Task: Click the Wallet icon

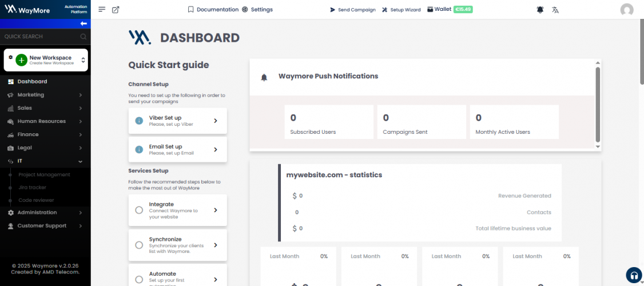Action: pos(430,10)
